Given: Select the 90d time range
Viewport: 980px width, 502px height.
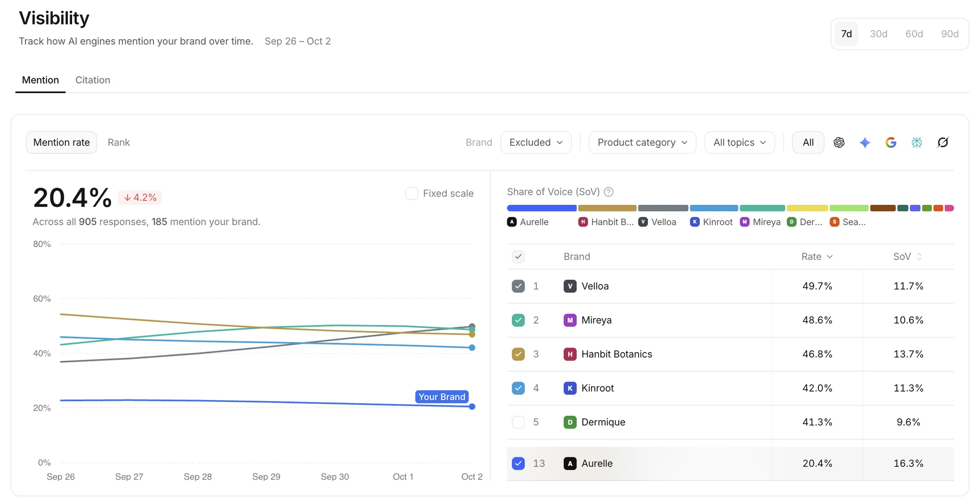Looking at the screenshot, I should tap(950, 34).
